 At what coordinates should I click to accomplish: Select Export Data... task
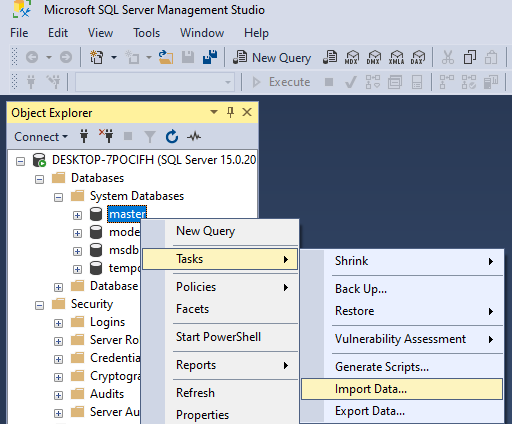tap(402, 411)
